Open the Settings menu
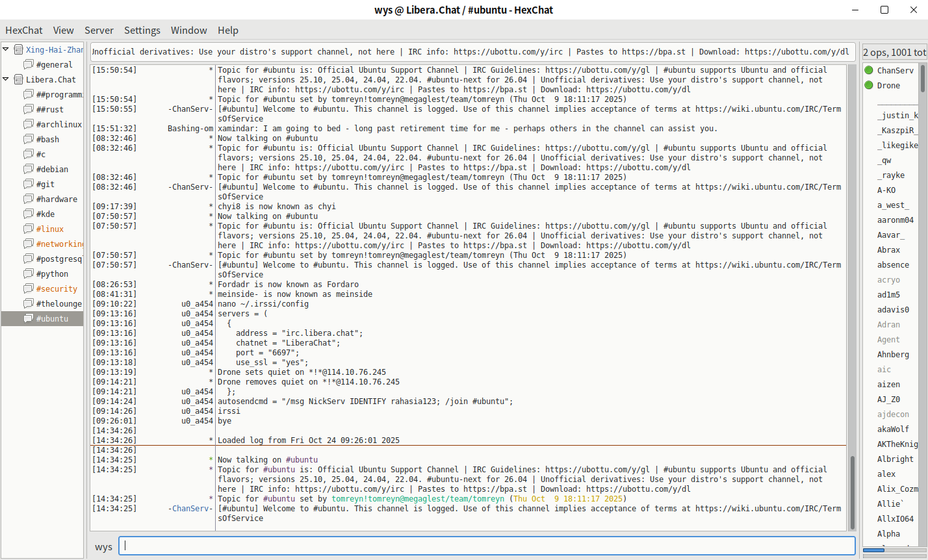Screen dimensions: 928x560 click(x=142, y=30)
